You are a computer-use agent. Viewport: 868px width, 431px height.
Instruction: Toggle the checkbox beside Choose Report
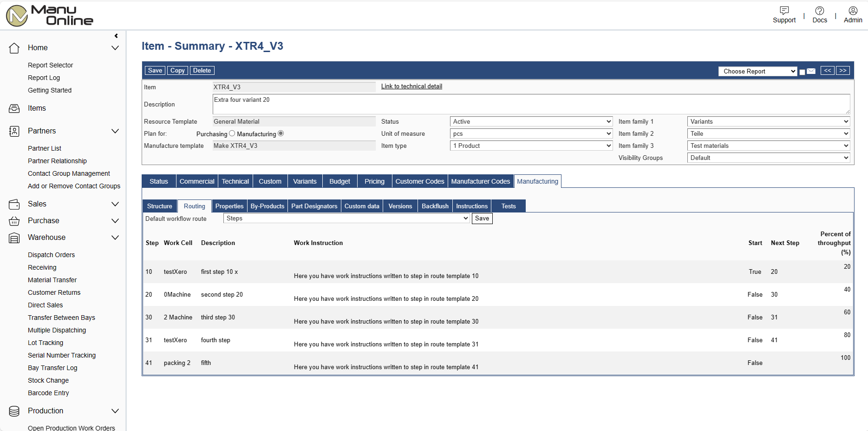pos(802,72)
